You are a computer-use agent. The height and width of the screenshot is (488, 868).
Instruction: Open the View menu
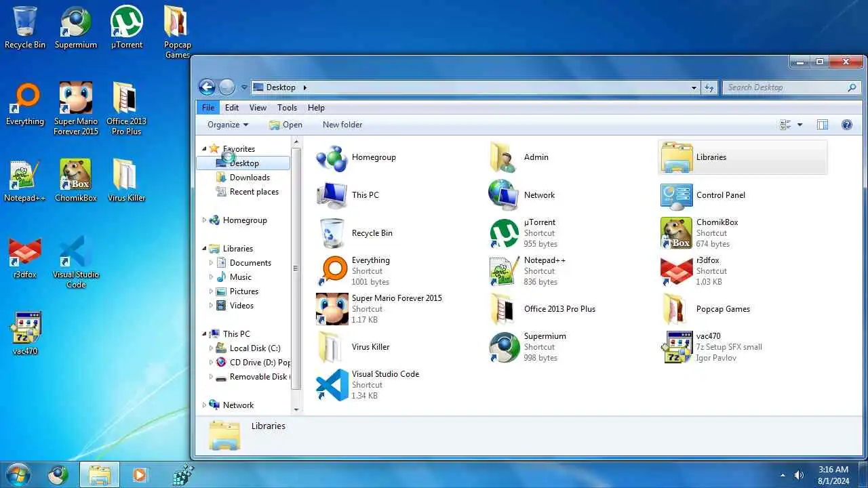click(x=258, y=108)
